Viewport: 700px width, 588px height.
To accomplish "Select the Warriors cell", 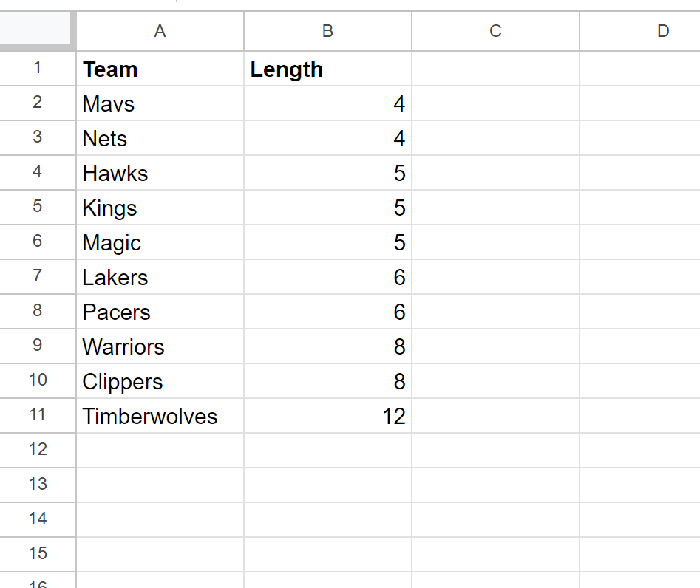I will pyautogui.click(x=160, y=346).
